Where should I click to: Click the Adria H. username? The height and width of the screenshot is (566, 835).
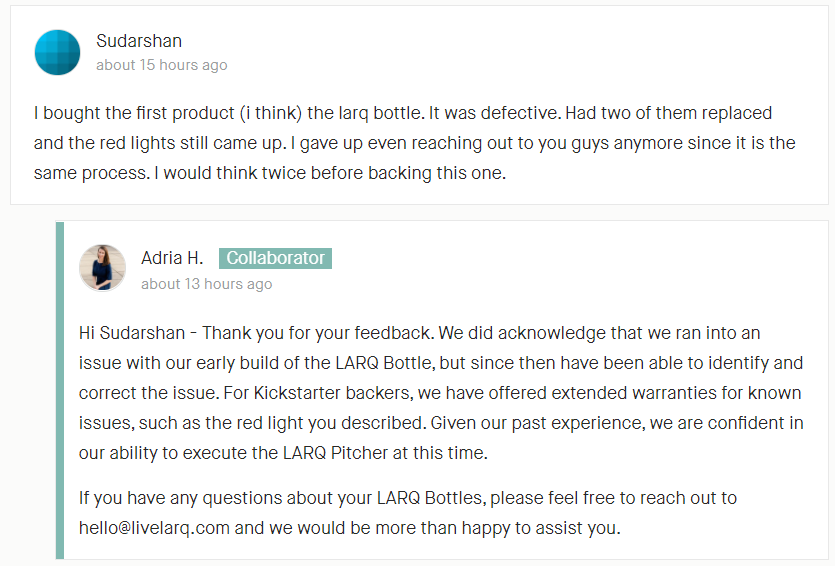point(172,258)
